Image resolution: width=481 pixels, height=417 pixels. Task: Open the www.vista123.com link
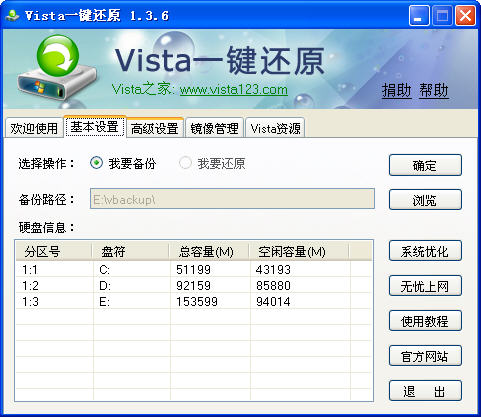pyautogui.click(x=234, y=90)
